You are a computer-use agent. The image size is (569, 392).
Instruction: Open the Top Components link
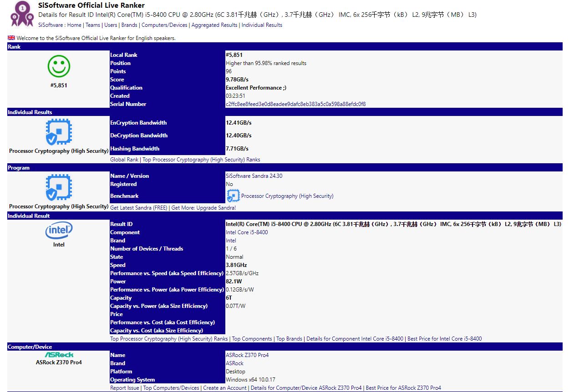(x=252, y=339)
